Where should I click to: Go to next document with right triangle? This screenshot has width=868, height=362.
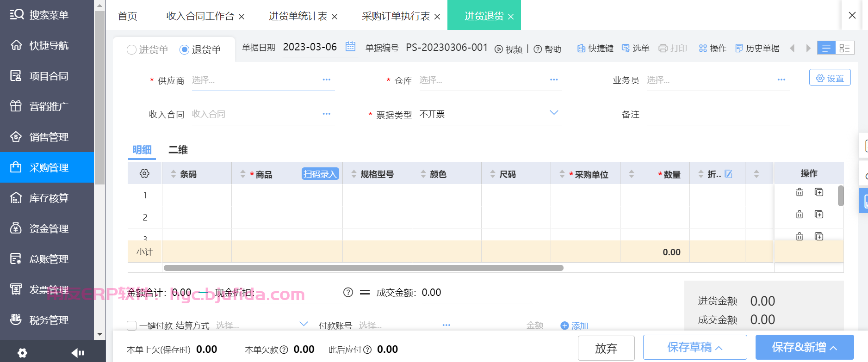click(808, 48)
